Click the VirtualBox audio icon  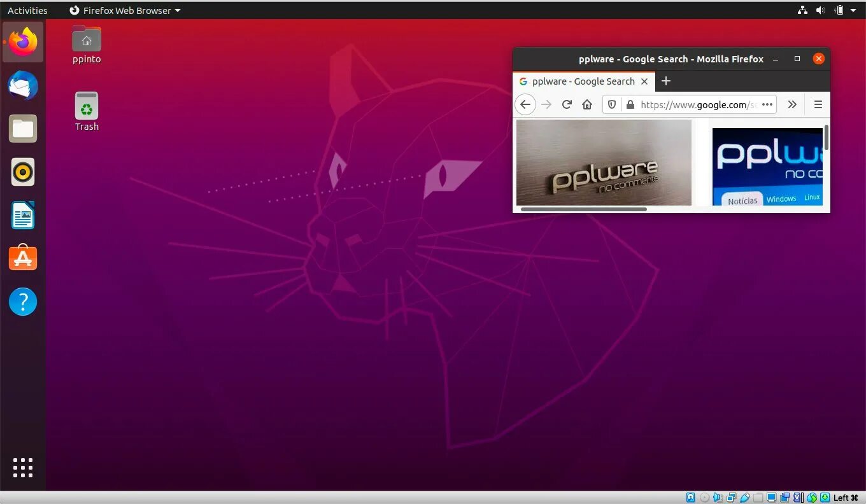pyautogui.click(x=718, y=498)
